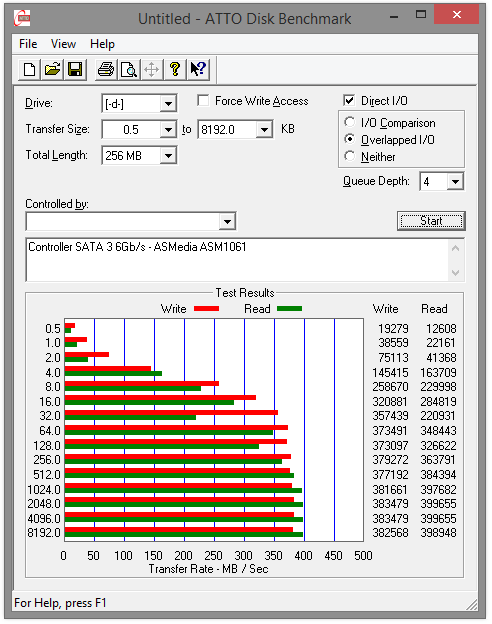Expand the Controlled by dropdown
This screenshot has width=492, height=624.
coord(227,222)
